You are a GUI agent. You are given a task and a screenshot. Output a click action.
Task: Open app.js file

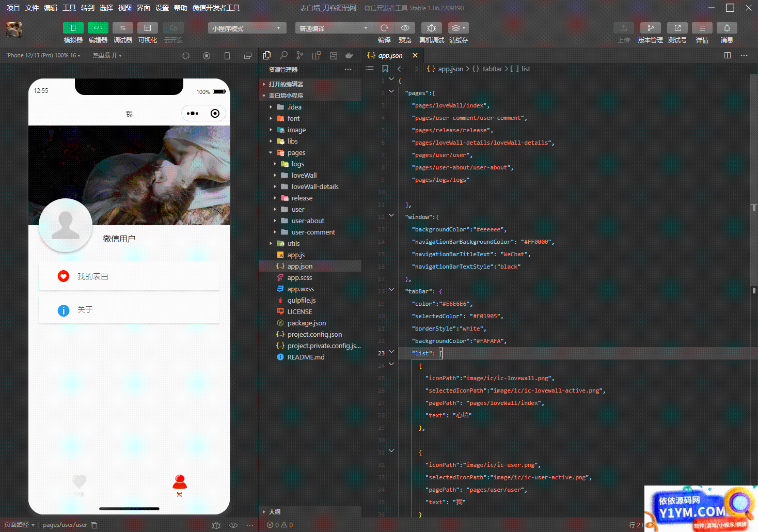[x=310, y=255]
